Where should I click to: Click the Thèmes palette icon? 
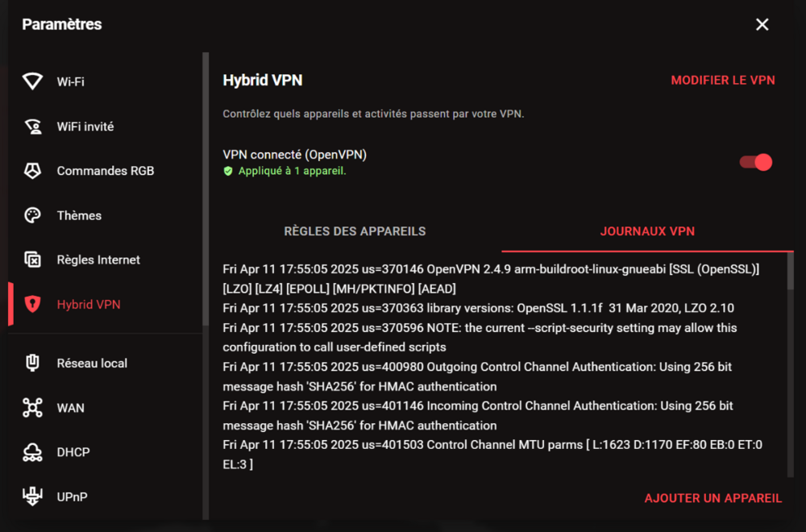32,215
